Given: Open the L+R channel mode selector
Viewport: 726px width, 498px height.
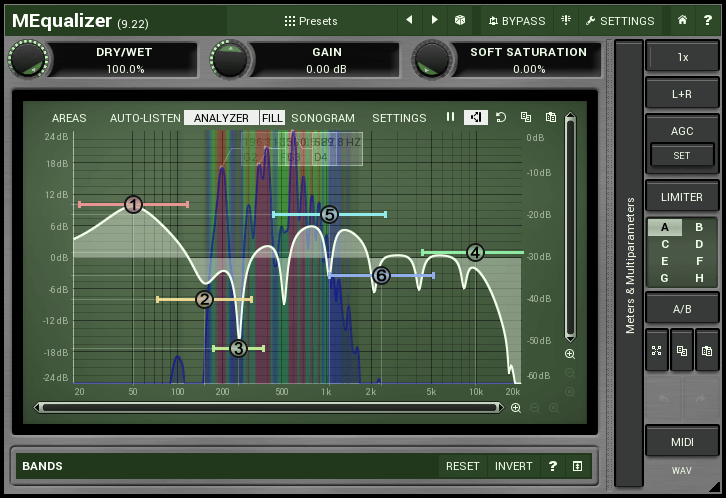Looking at the screenshot, I should [682, 93].
